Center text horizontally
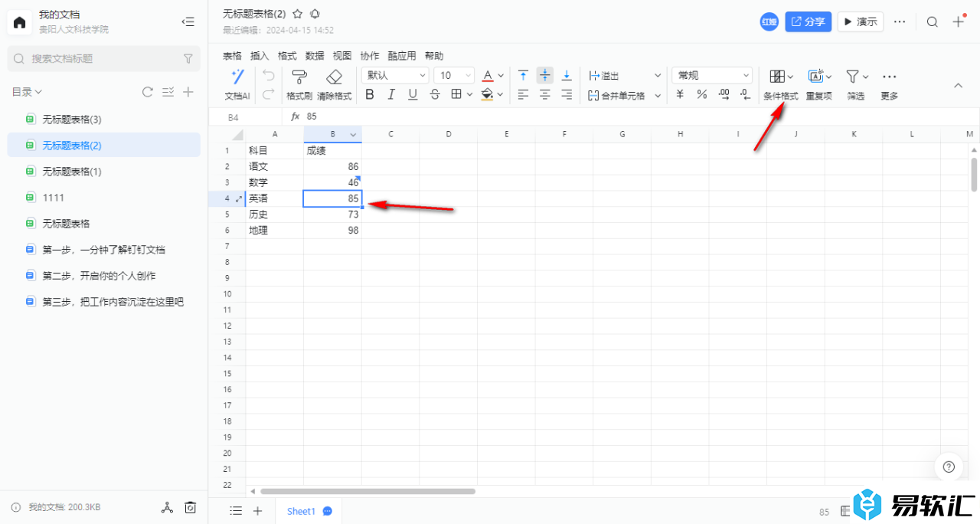Screen dimensions: 980x524 (x=545, y=94)
